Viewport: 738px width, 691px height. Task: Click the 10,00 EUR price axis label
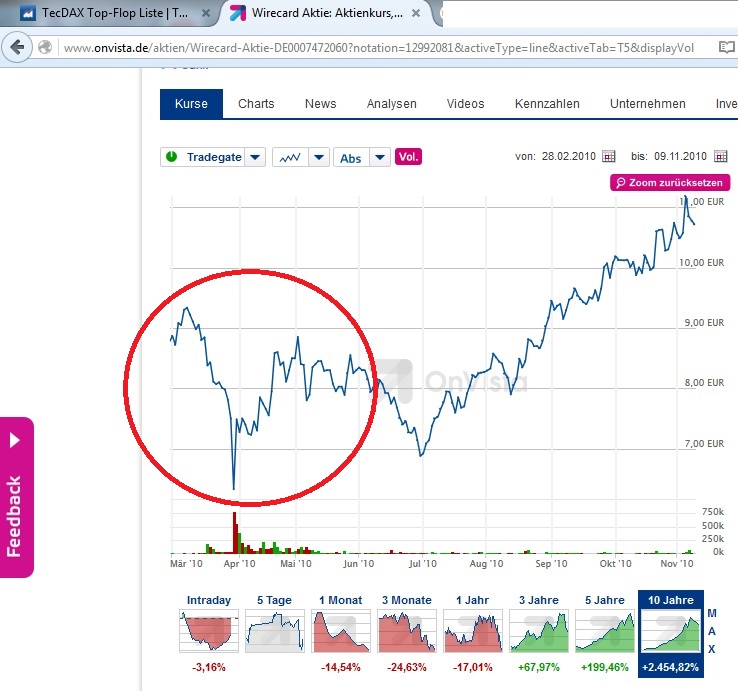pyautogui.click(x=701, y=263)
